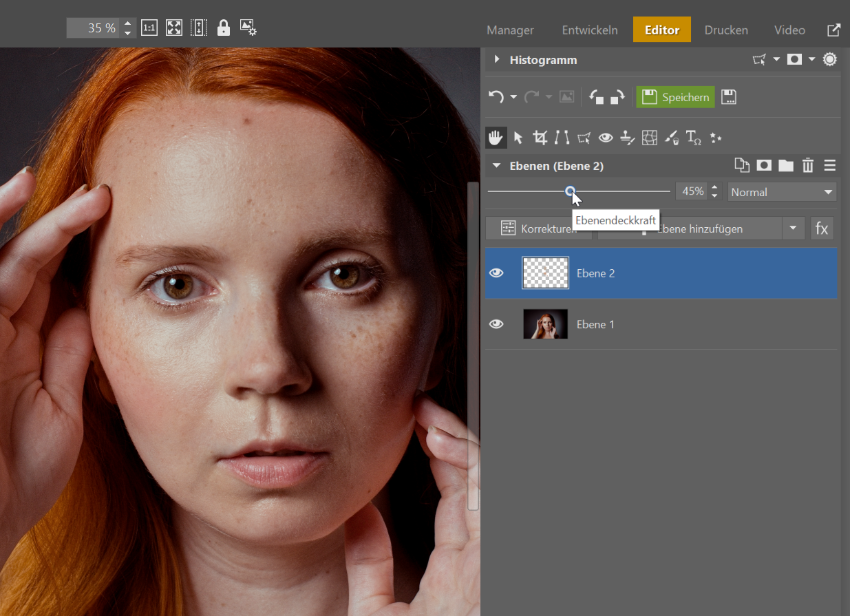Choose the red-eye correction eye tool
This screenshot has width=850, height=616.
(606, 138)
